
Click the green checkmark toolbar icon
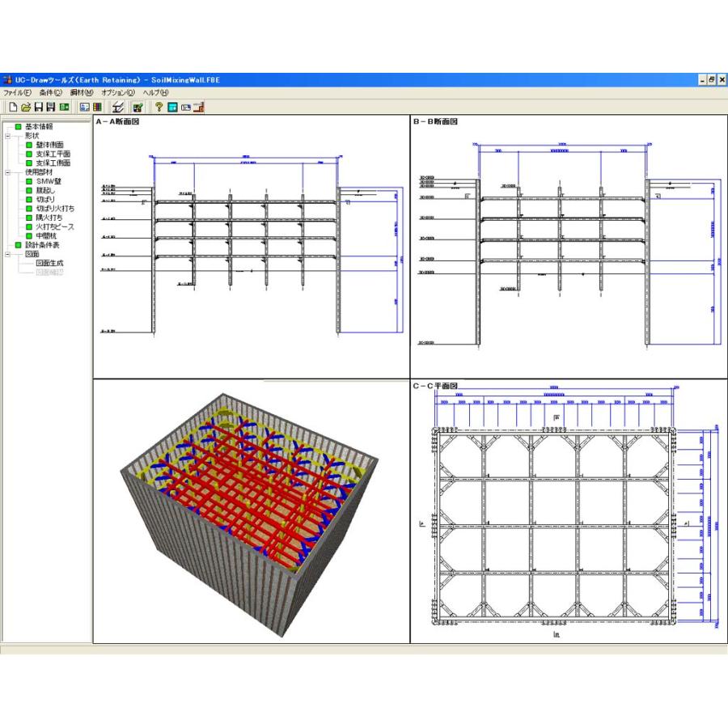click(138, 108)
